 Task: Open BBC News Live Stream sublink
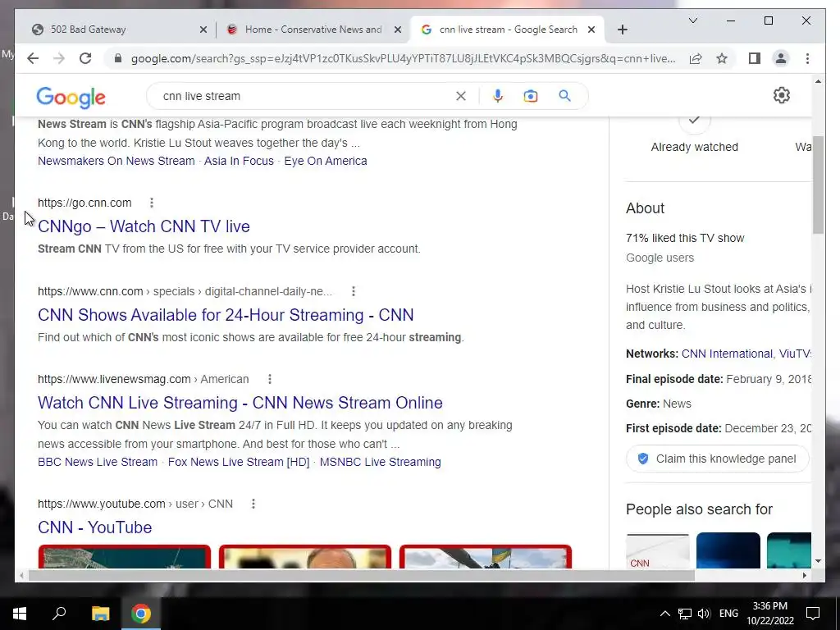click(x=98, y=462)
